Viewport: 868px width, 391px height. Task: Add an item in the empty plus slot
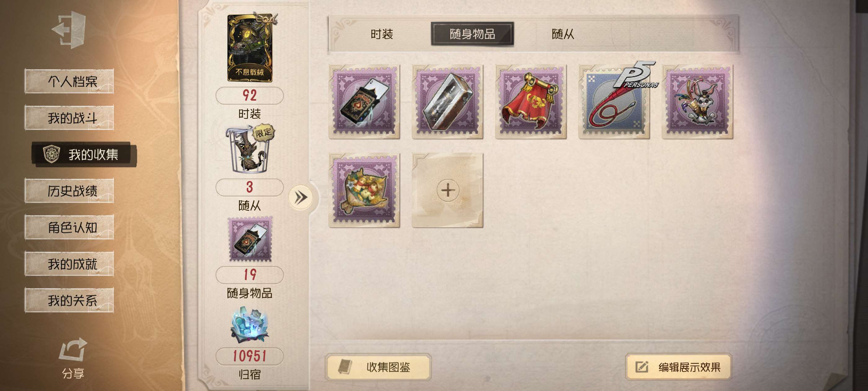pos(447,190)
